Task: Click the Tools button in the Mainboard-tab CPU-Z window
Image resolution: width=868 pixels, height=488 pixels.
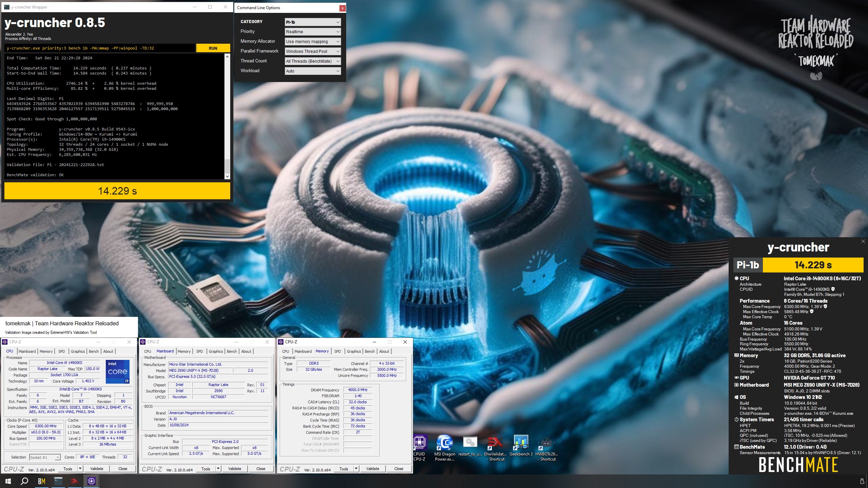Action: point(206,469)
